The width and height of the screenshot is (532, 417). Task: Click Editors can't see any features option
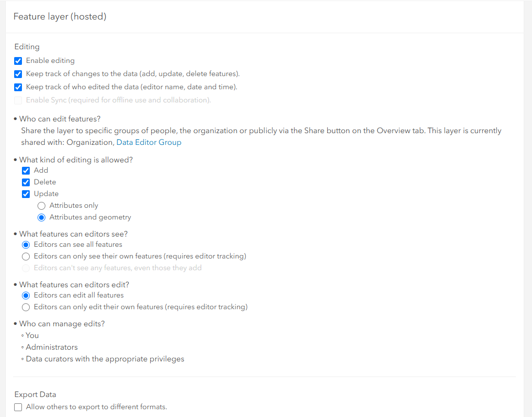pyautogui.click(x=26, y=268)
